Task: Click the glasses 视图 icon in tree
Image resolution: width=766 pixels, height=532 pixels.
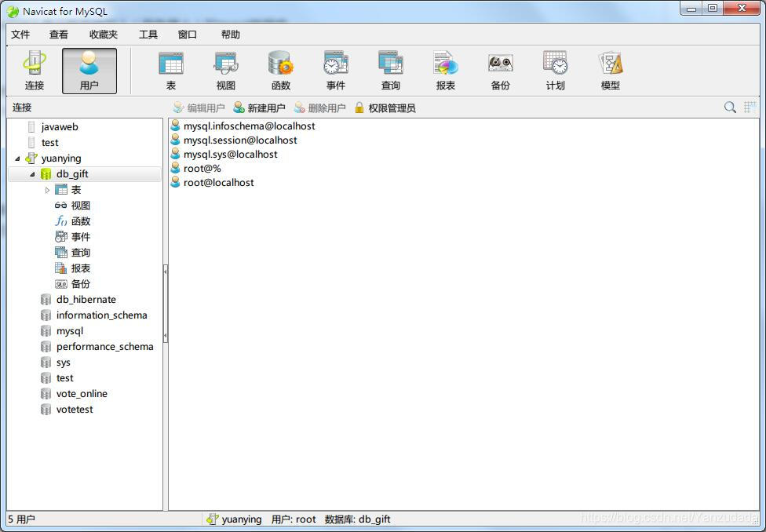Action: click(x=61, y=206)
